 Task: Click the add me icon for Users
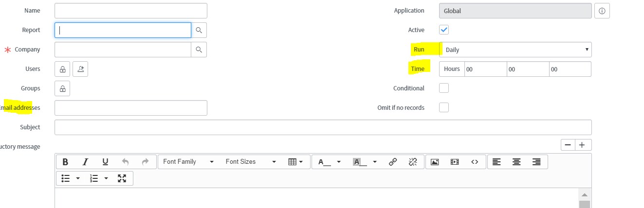pos(80,69)
